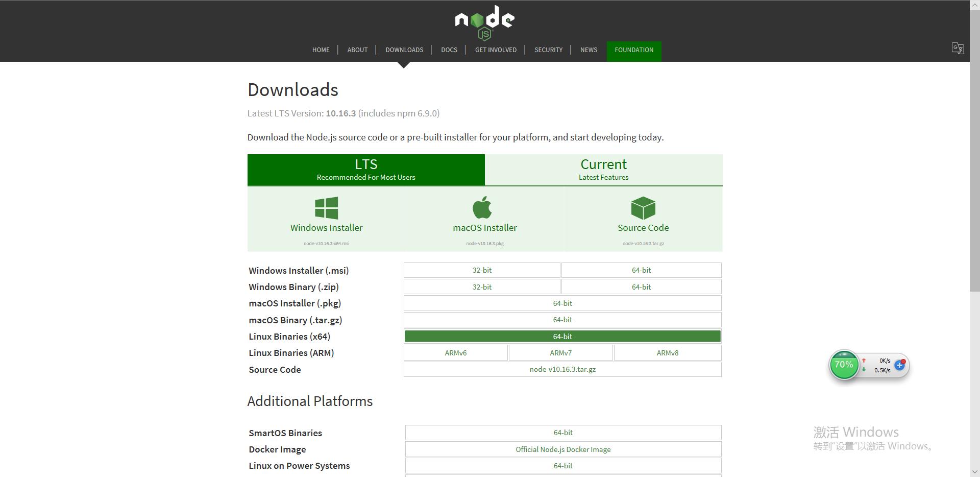Screen dimensions: 980x477
Task: Open GET INVOLVED page
Action: [x=496, y=50]
